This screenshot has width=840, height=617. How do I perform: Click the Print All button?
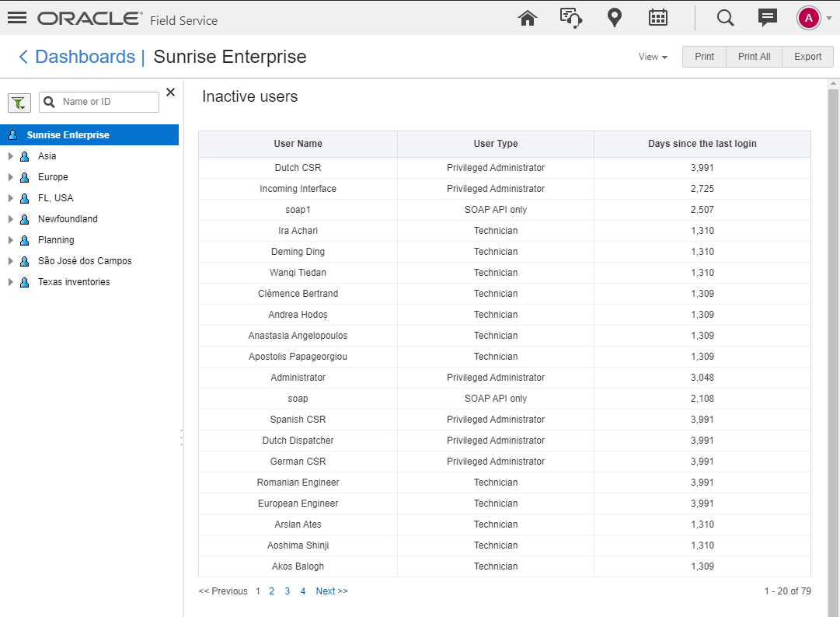click(x=754, y=57)
